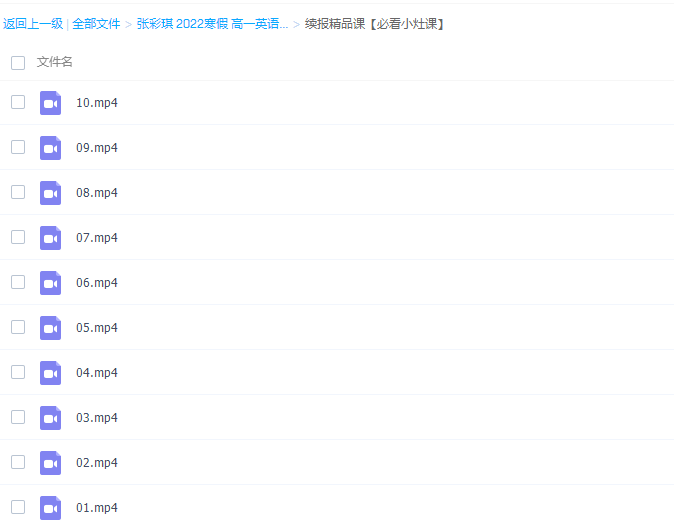This screenshot has width=674, height=523.
Task: Click the purple video icon of 07.mp4
Action: [x=50, y=238]
